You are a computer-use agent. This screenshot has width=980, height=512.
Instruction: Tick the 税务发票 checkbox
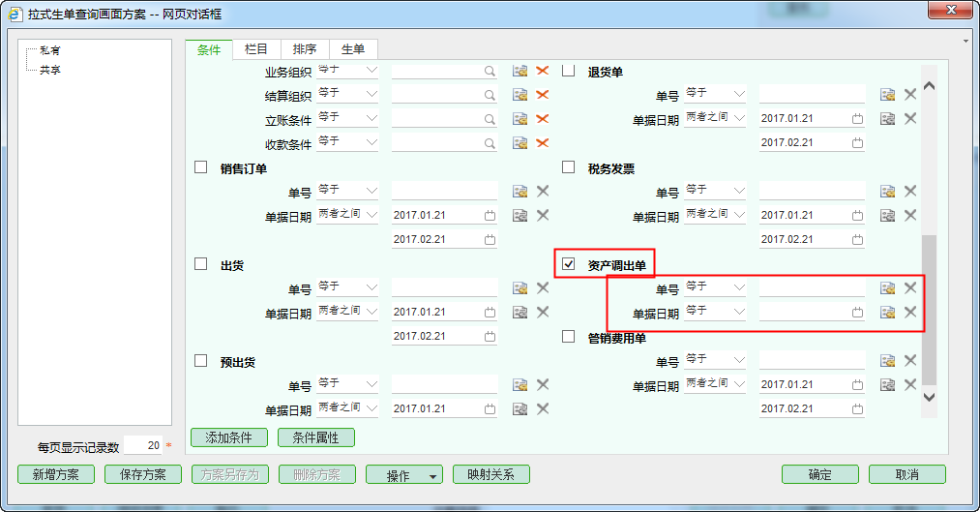pos(569,166)
